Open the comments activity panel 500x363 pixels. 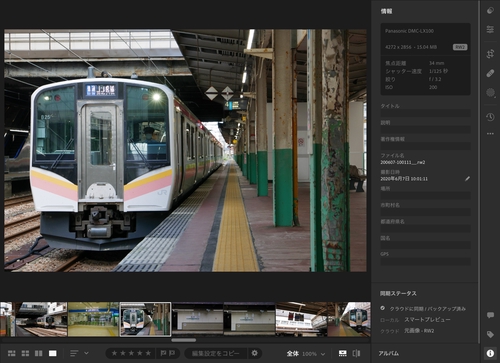tap(490, 315)
